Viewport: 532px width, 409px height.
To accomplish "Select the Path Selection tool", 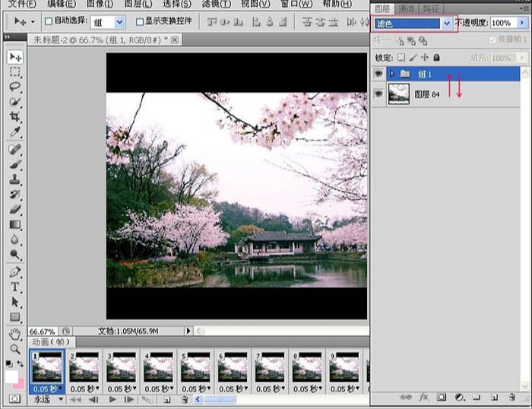I will click(x=15, y=302).
